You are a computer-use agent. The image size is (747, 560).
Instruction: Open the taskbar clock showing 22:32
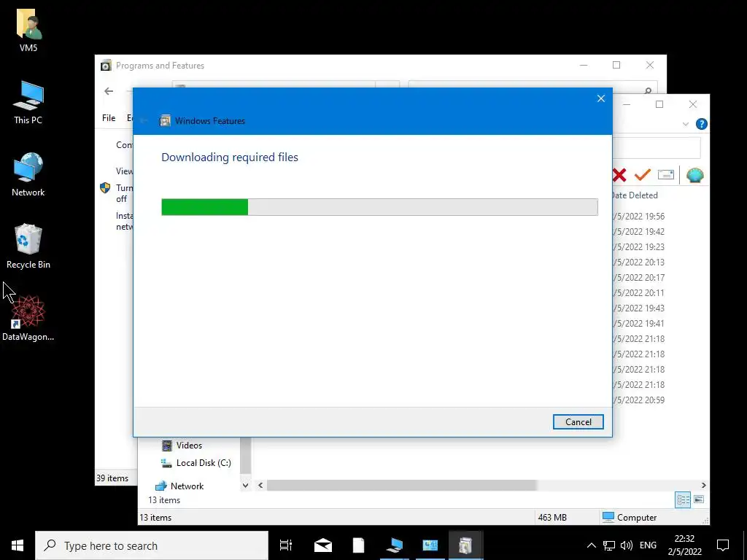(684, 545)
